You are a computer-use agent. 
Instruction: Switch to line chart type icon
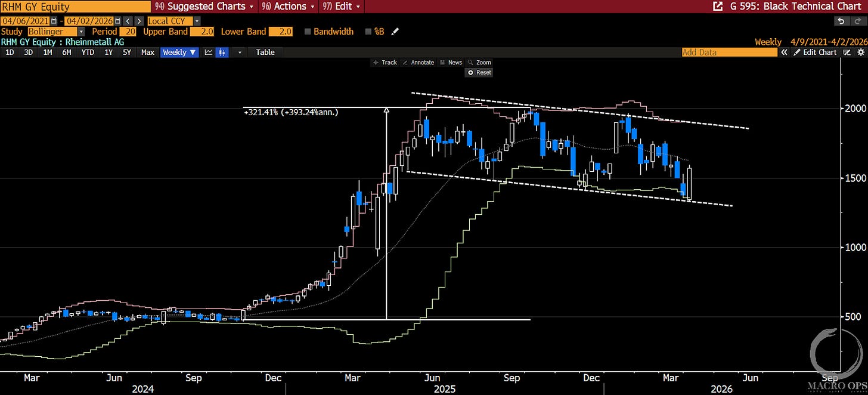[x=209, y=52]
